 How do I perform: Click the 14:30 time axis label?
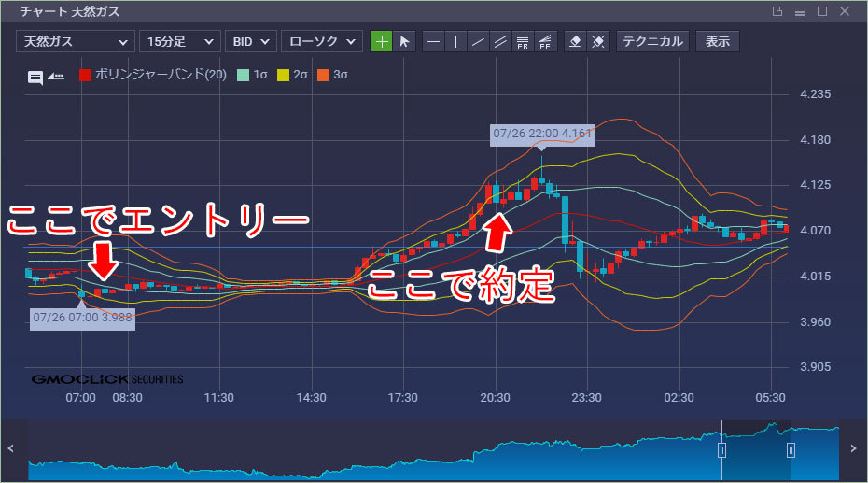tap(311, 398)
